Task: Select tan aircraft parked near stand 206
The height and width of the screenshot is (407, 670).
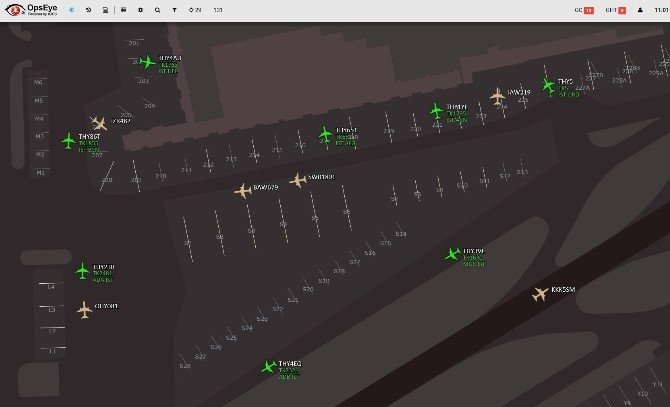Action: 99,123
